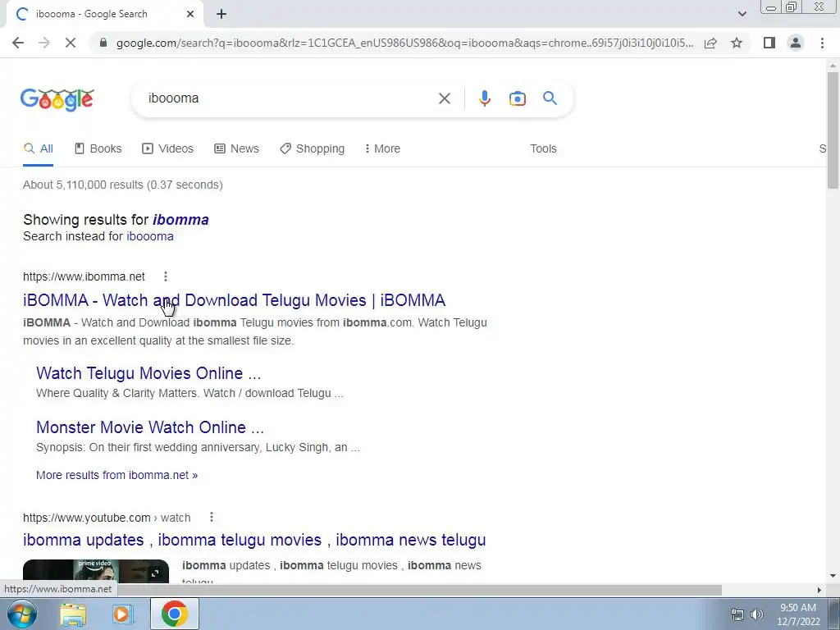Open three-dot options beside ibomma.net result

coord(166,276)
